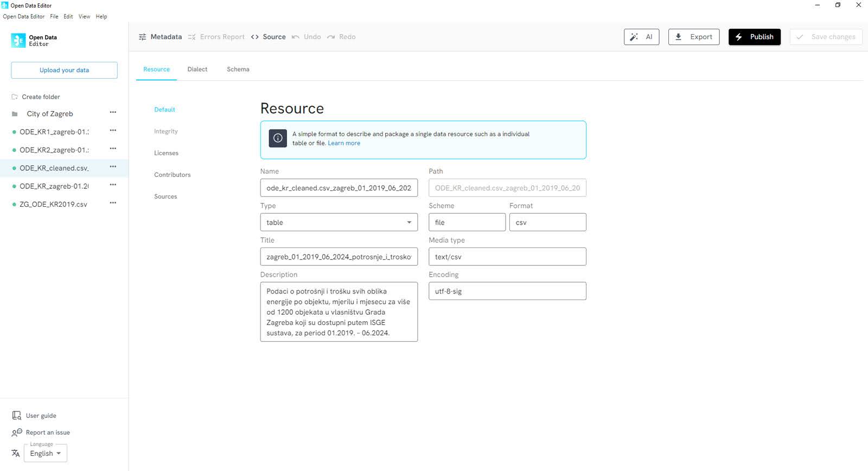Open the Language dropdown set to English

[45, 454]
